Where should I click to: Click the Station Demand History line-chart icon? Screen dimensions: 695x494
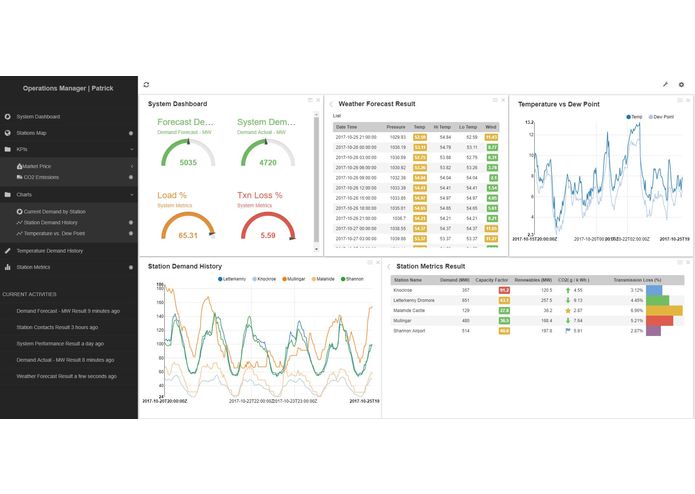19,222
